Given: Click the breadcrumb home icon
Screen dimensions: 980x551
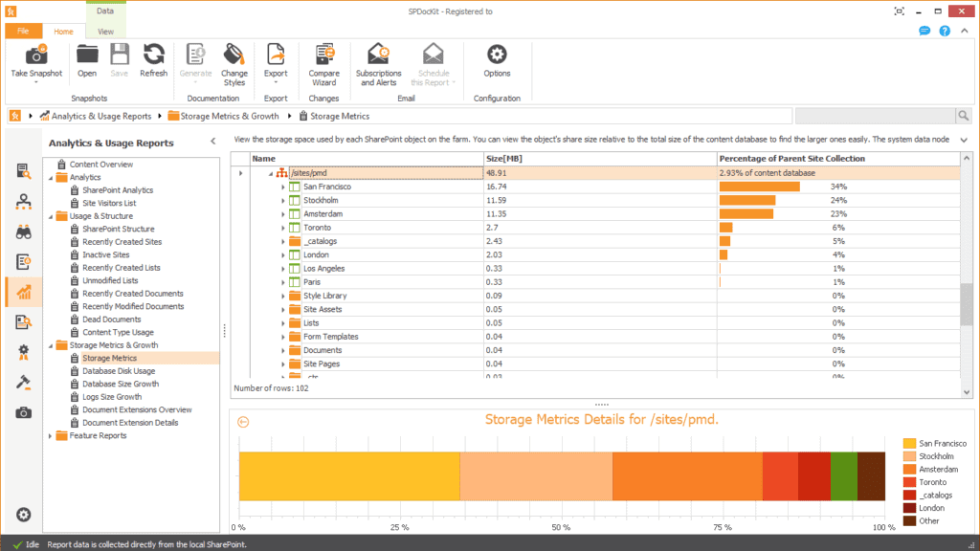Looking at the screenshot, I should tap(15, 116).
